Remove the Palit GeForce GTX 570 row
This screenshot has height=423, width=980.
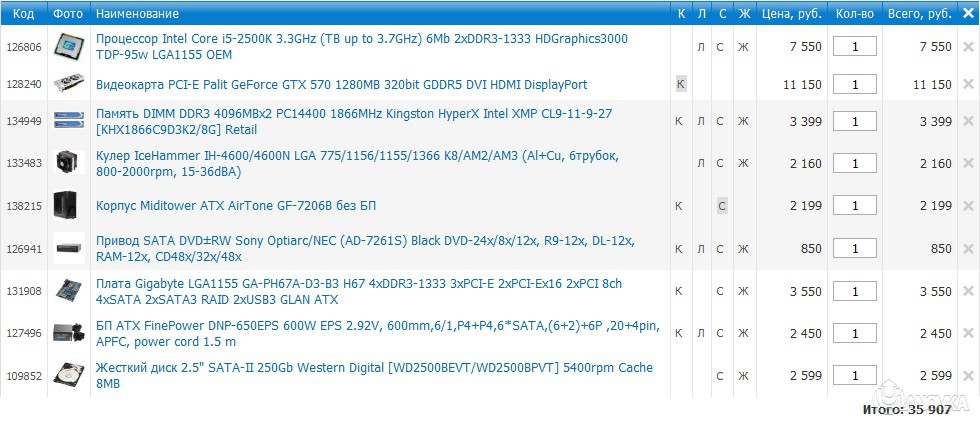[968, 84]
